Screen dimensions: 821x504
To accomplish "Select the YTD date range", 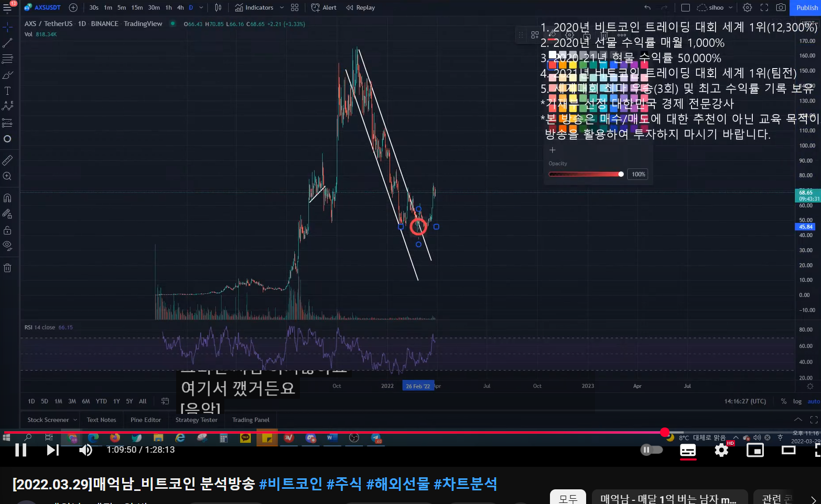I will (101, 401).
